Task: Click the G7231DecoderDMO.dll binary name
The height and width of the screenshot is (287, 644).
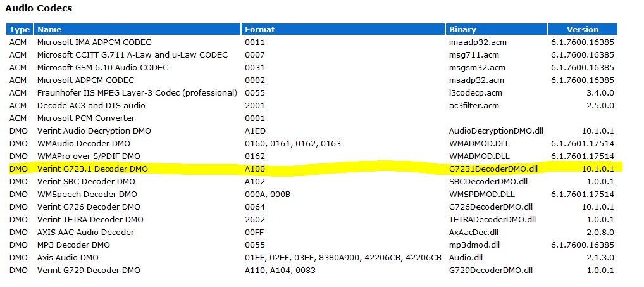Action: pyautogui.click(x=493, y=169)
